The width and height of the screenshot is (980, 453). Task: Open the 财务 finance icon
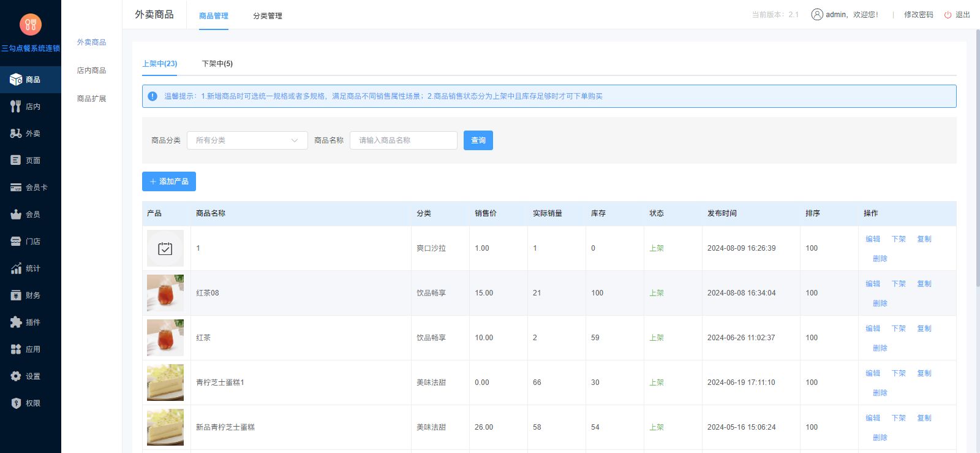(x=16, y=295)
